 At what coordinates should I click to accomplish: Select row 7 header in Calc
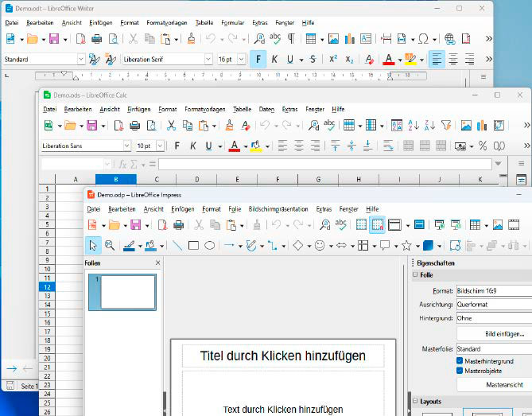pos(47,243)
